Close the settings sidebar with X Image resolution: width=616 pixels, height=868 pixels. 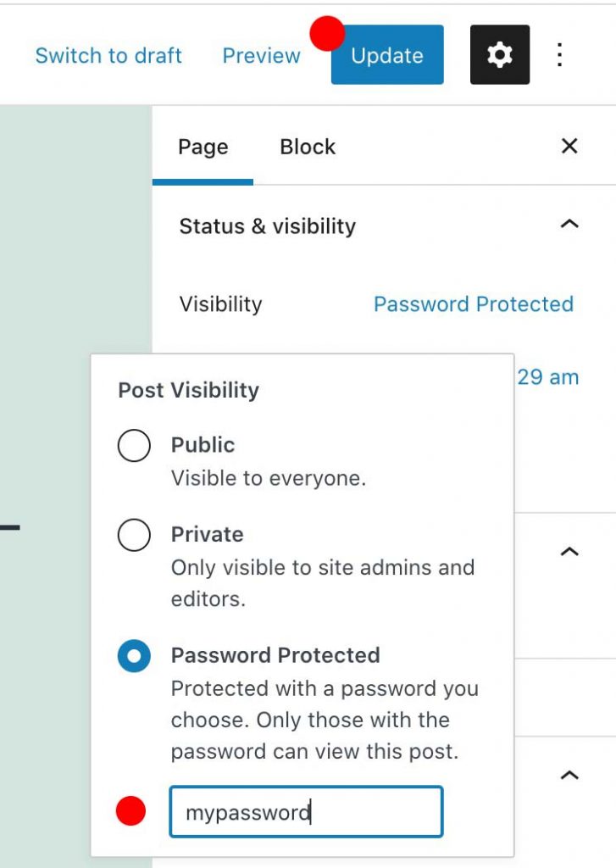click(x=569, y=146)
